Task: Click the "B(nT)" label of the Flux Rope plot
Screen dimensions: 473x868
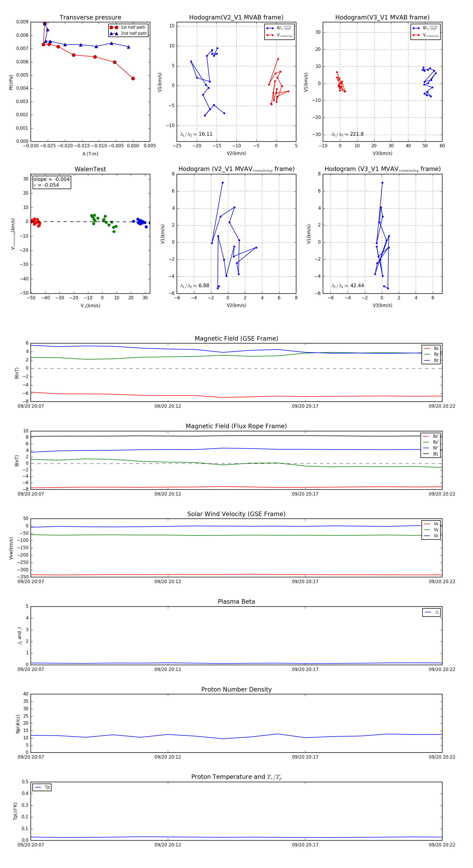Action: coord(17,460)
